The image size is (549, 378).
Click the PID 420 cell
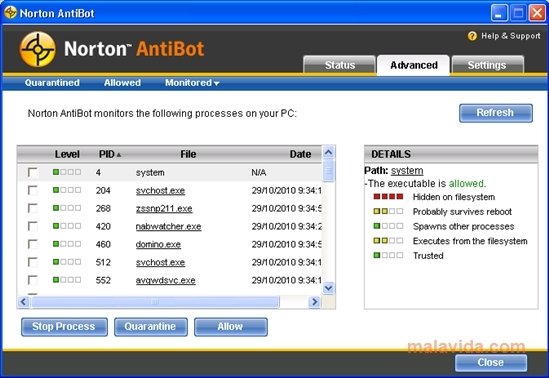(103, 226)
